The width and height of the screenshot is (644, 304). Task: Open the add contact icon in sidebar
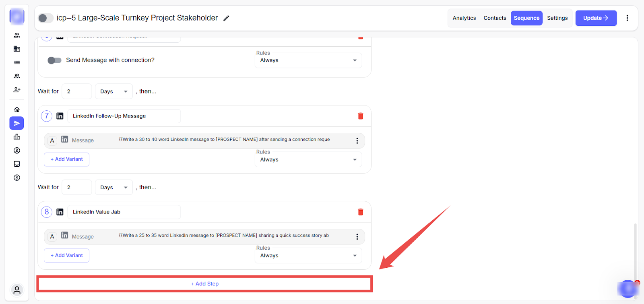[x=17, y=90]
